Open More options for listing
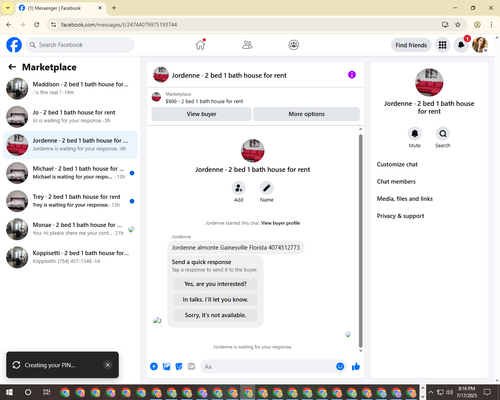 pyautogui.click(x=306, y=114)
